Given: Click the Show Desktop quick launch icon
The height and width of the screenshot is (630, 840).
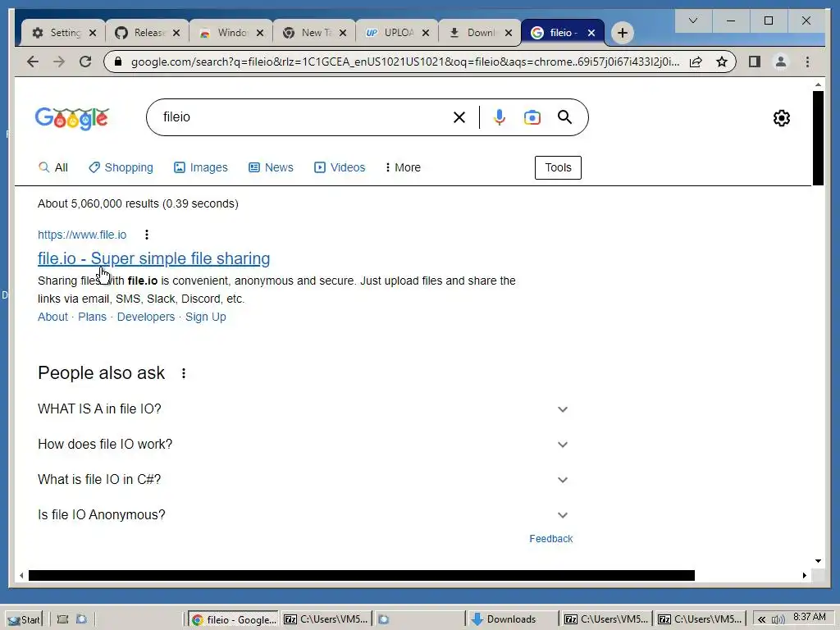Looking at the screenshot, I should (x=62, y=620).
